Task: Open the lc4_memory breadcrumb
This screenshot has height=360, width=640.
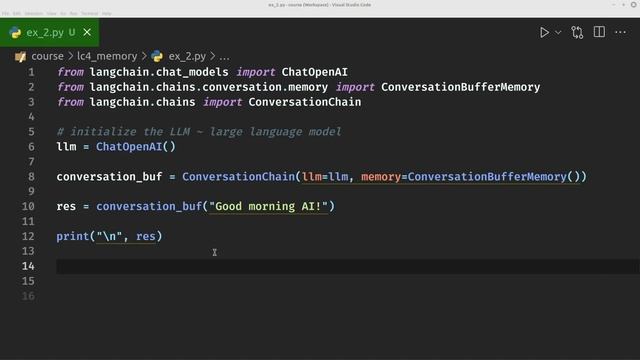Action: click(x=107, y=56)
